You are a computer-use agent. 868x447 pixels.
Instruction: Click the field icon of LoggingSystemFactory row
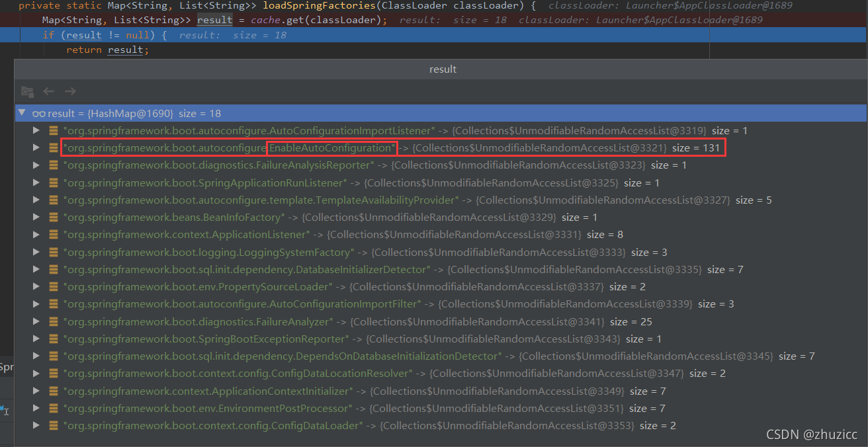tap(54, 252)
